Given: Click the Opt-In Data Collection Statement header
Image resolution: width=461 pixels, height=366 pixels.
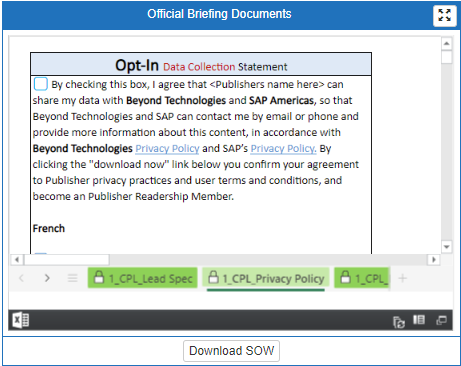Looking at the screenshot, I should (x=201, y=65).
